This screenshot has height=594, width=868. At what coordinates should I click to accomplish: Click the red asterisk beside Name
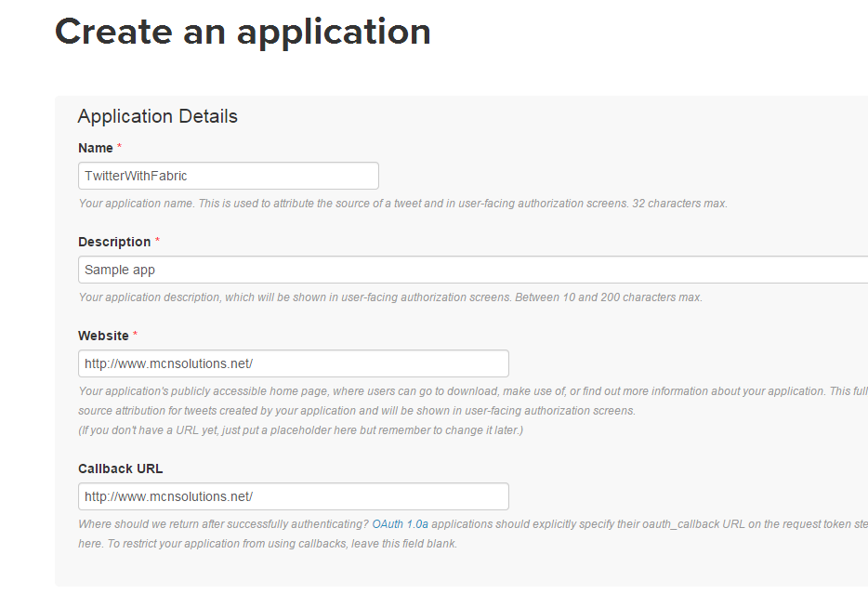tap(120, 148)
